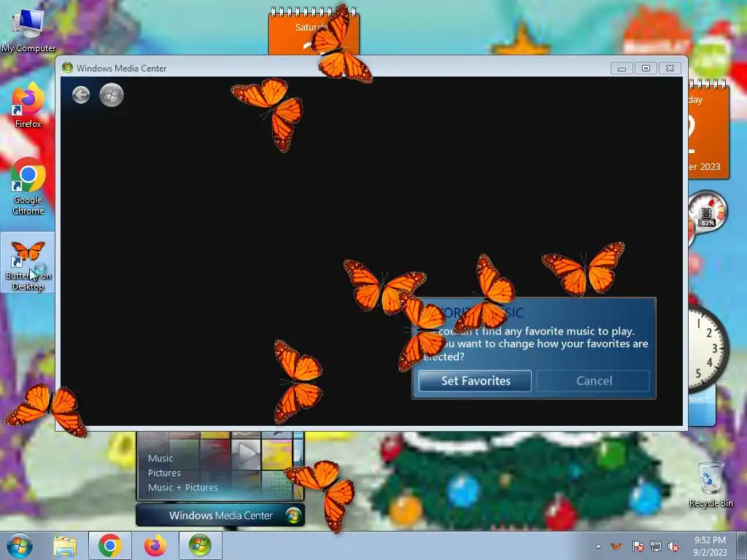The width and height of the screenshot is (747, 560).
Task: Open Google Chrome desktop shortcut
Action: point(28,187)
